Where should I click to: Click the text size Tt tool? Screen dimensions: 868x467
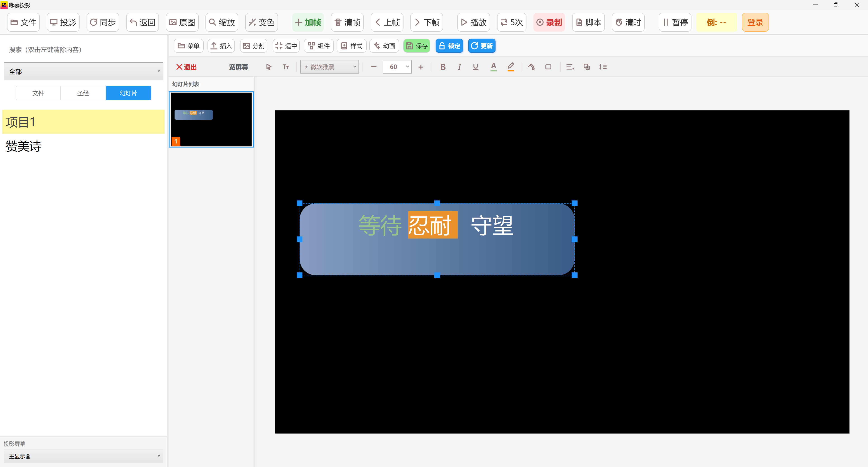point(286,67)
